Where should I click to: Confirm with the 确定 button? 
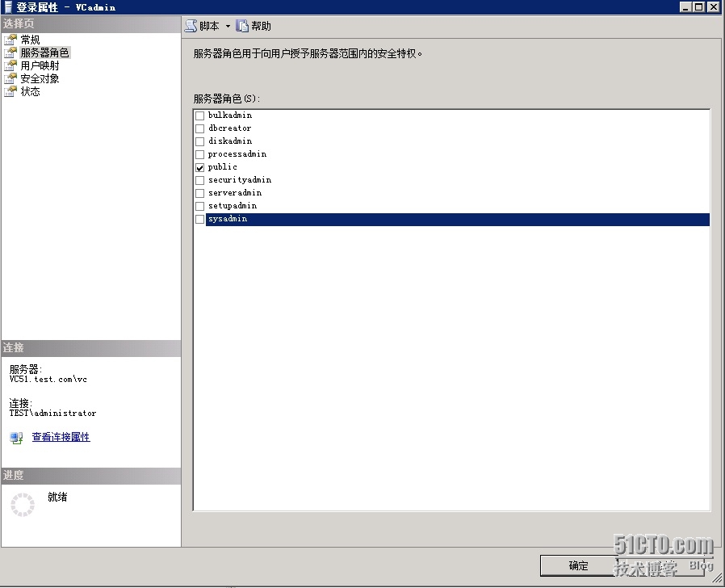(578, 565)
